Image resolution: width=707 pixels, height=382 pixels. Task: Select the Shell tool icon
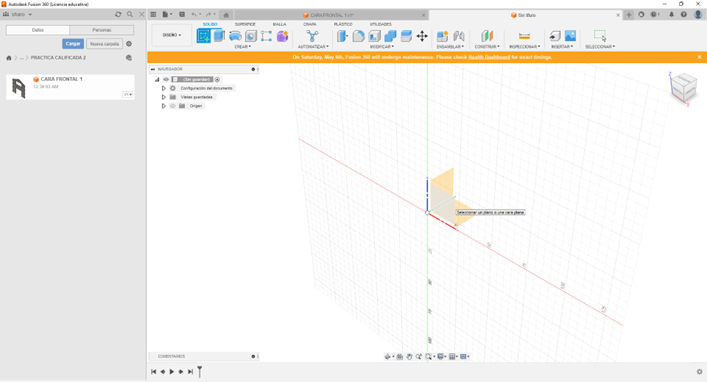(x=374, y=36)
